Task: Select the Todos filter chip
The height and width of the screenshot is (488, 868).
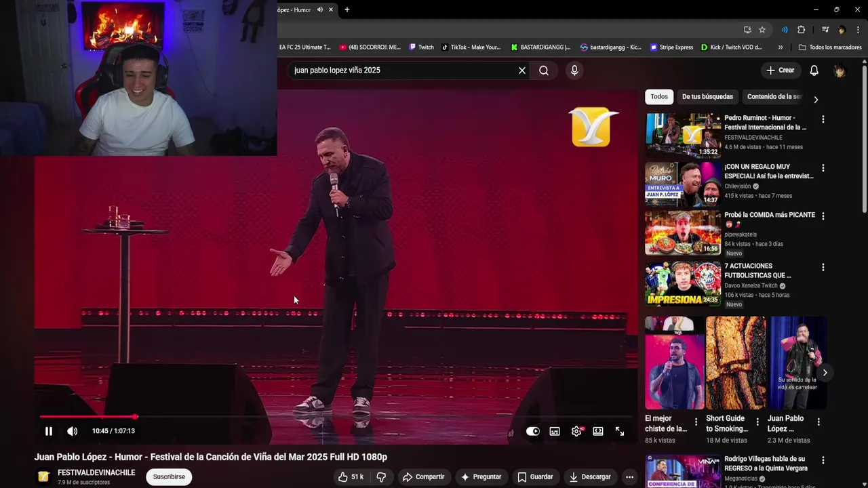Action: click(659, 97)
